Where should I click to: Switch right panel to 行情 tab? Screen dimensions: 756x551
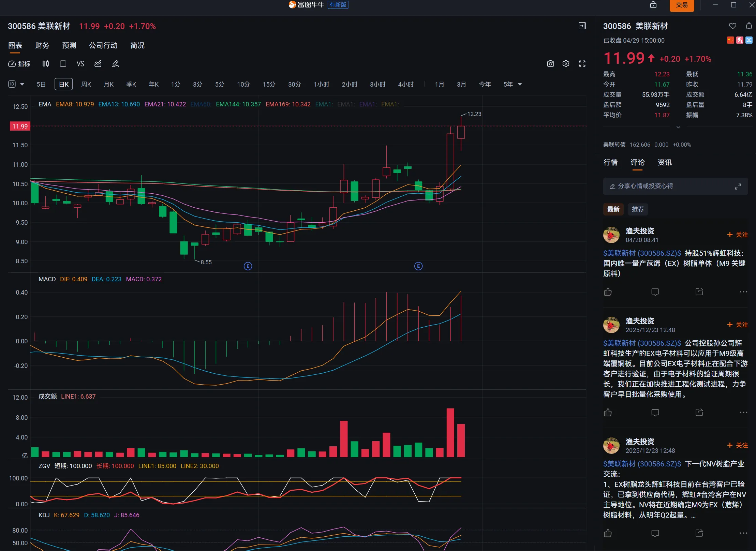tap(610, 163)
